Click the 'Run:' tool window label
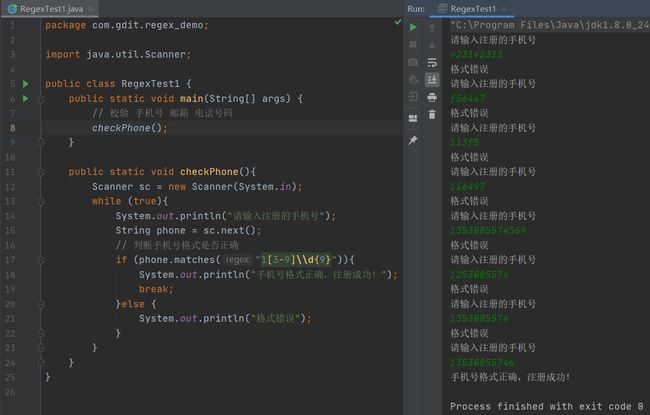 click(x=416, y=9)
